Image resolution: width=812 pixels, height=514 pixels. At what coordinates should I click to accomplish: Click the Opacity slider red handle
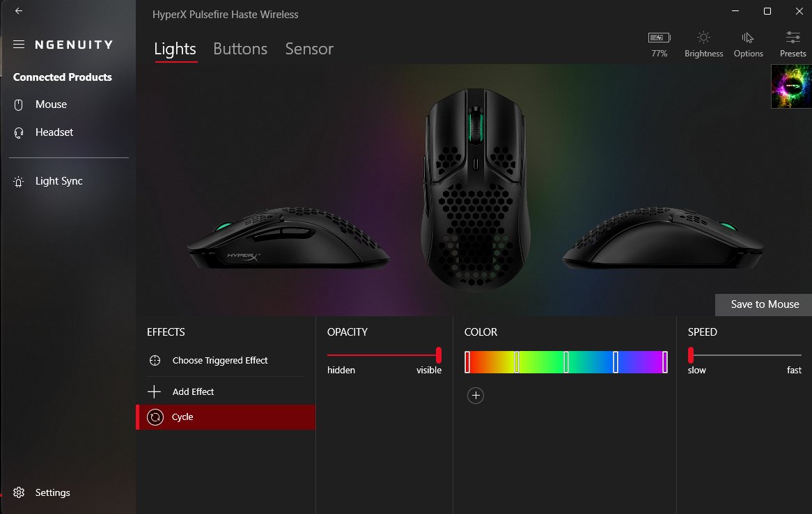coord(439,355)
